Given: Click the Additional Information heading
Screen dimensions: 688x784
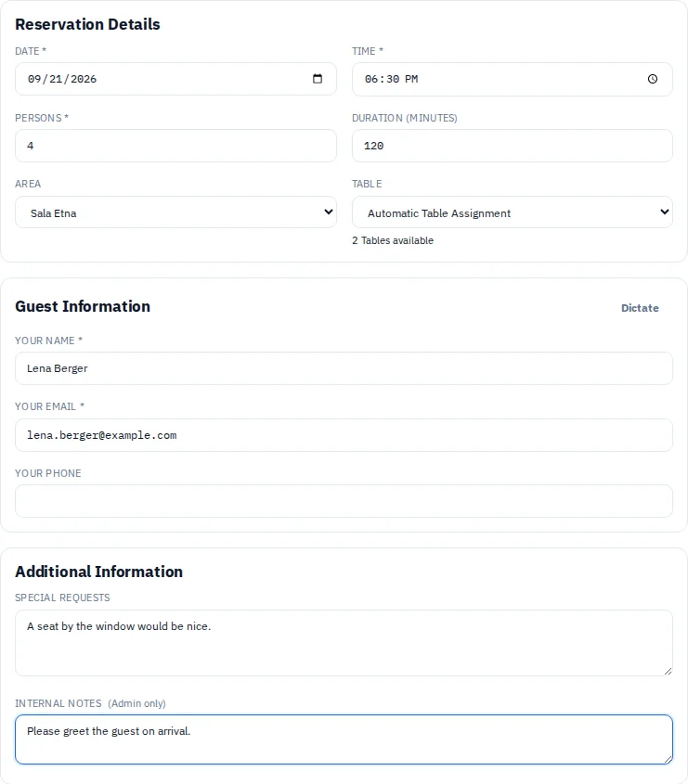Looking at the screenshot, I should pos(99,572).
